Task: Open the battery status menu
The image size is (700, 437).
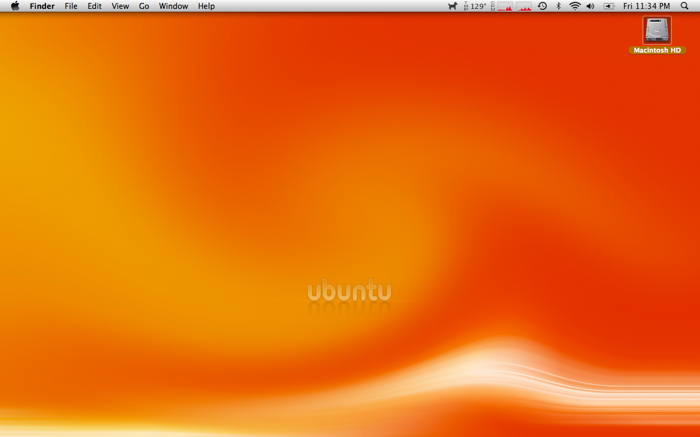Action: click(x=608, y=6)
